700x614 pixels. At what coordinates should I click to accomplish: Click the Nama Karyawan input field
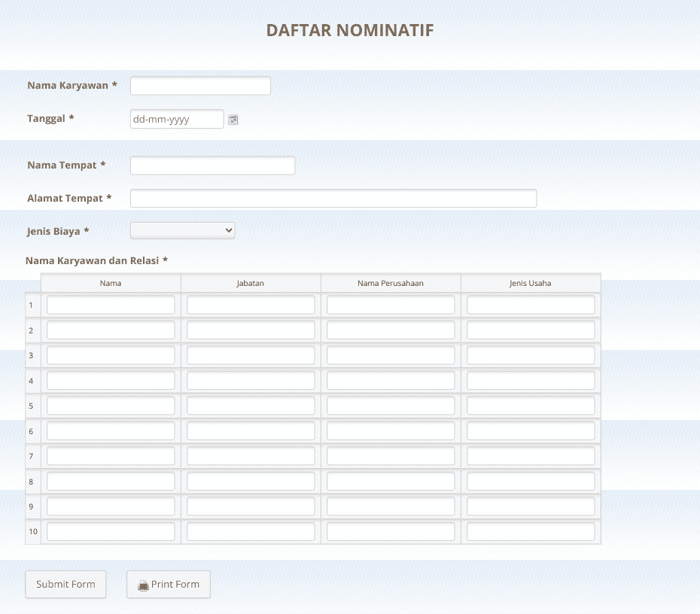pos(200,85)
